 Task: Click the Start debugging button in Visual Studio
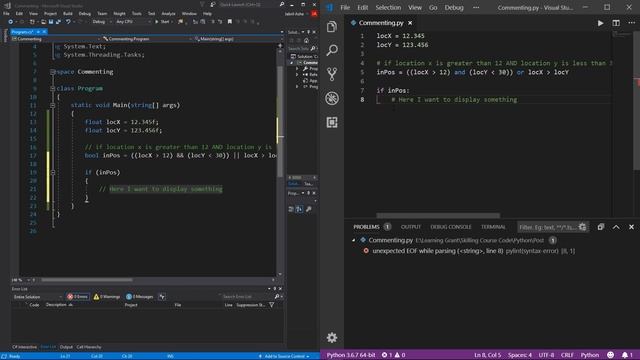(163, 22)
